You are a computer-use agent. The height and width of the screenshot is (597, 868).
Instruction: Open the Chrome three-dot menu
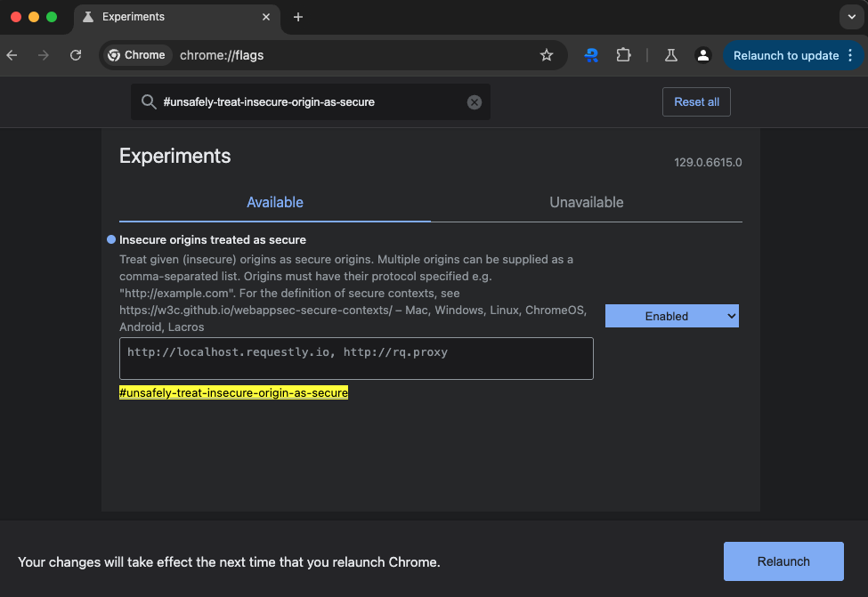850,55
